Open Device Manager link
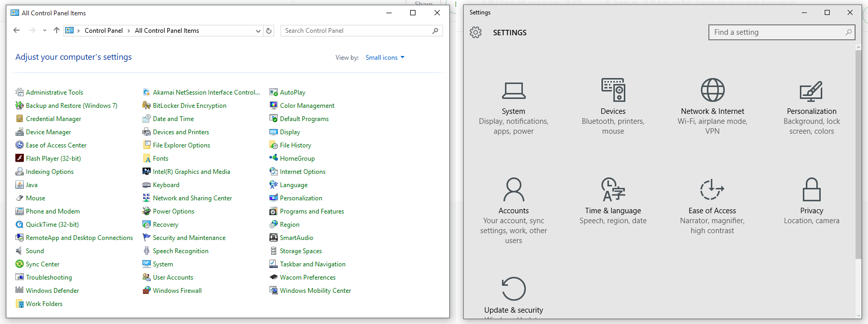Viewport: 868px width, 324px height. [x=48, y=132]
